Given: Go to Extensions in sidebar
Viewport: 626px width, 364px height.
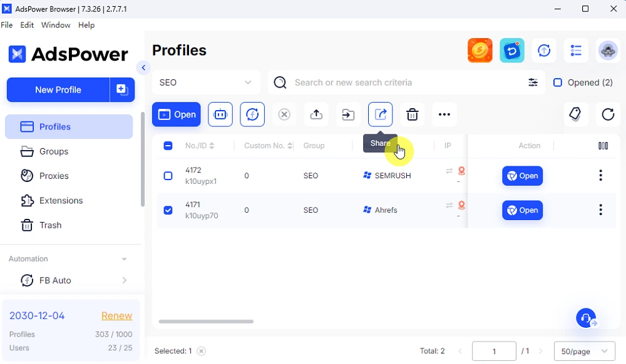Looking at the screenshot, I should click(x=69, y=201).
